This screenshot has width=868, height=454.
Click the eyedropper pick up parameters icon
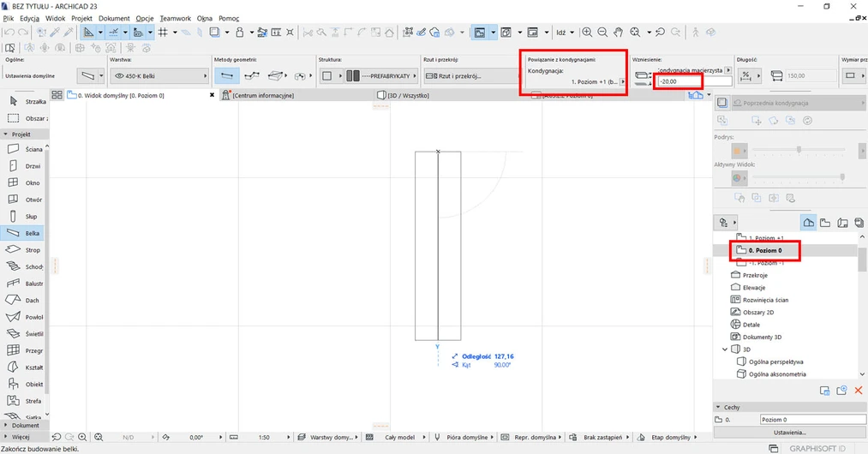tap(55, 33)
